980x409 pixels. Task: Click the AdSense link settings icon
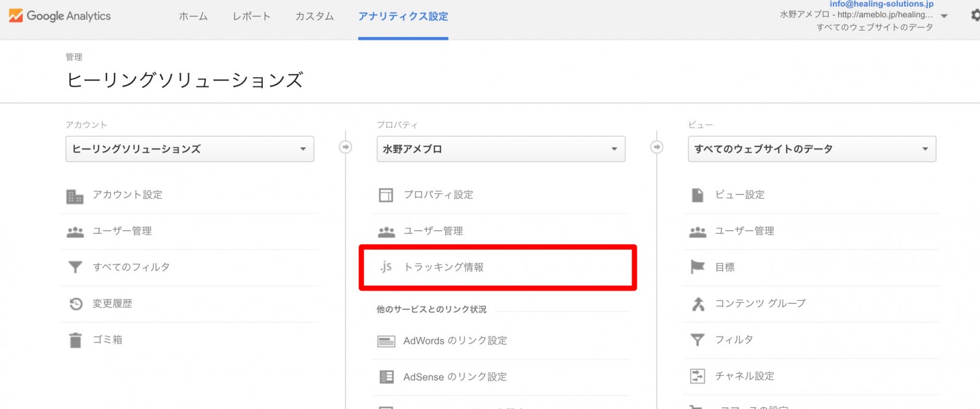(x=386, y=377)
